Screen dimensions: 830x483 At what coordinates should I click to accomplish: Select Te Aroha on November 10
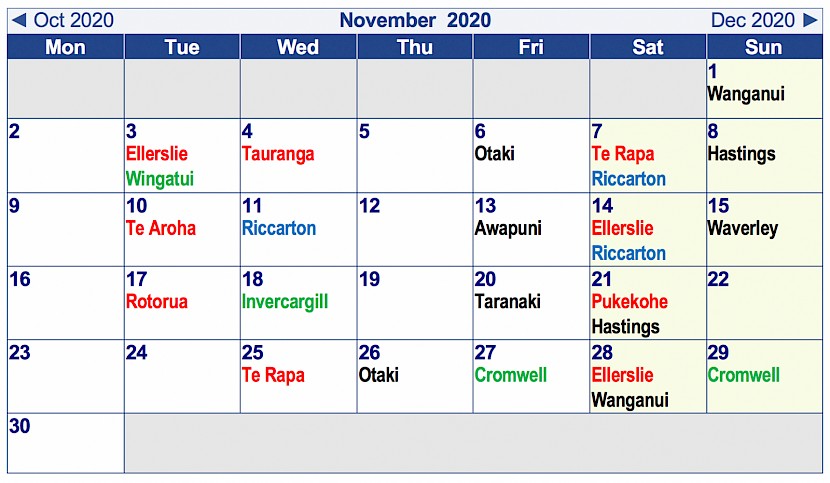coord(161,228)
